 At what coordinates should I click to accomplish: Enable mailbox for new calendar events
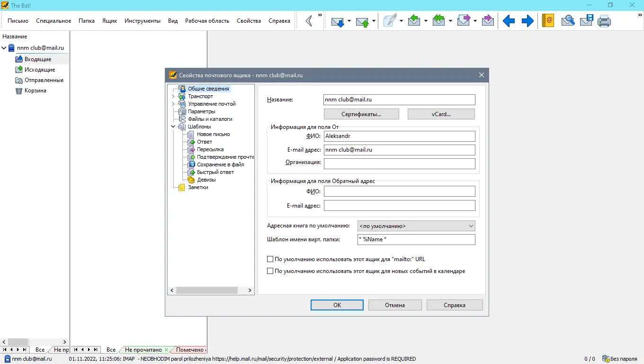(x=270, y=271)
